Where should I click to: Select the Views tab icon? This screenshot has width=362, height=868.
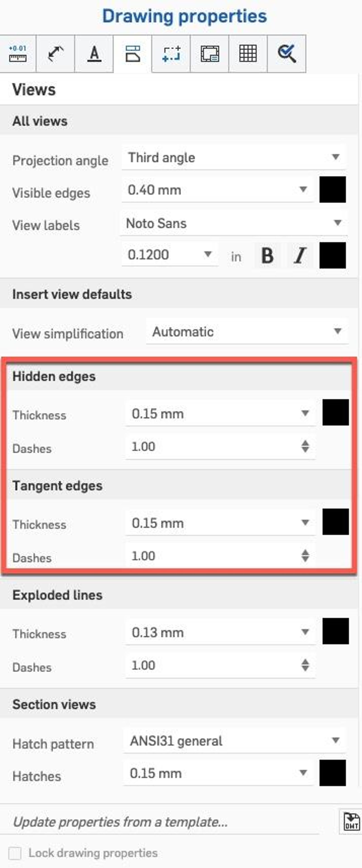[x=133, y=54]
